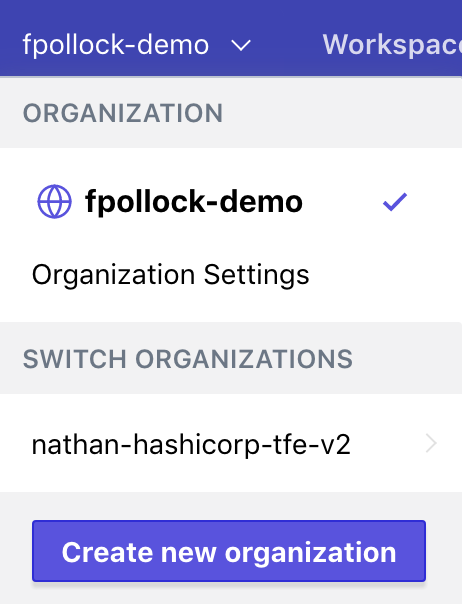Image resolution: width=462 pixels, height=604 pixels.
Task: Open Organization Settings
Action: tap(170, 275)
